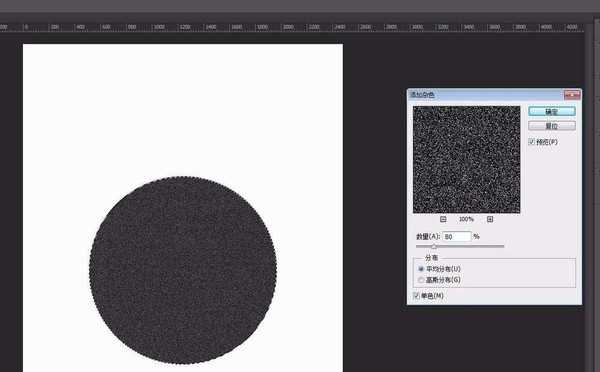This screenshot has height=372, width=600.
Task: Zoom out the noise preview with minus icon
Action: [443, 219]
